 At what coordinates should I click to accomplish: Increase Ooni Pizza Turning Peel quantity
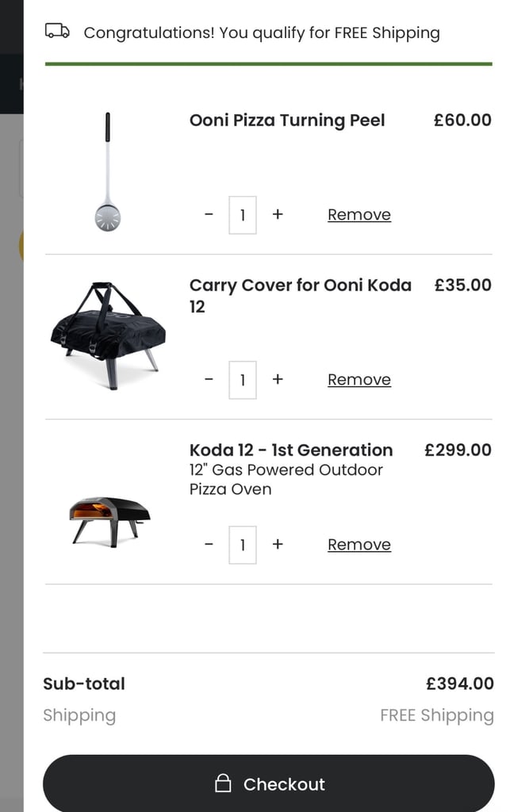click(278, 214)
